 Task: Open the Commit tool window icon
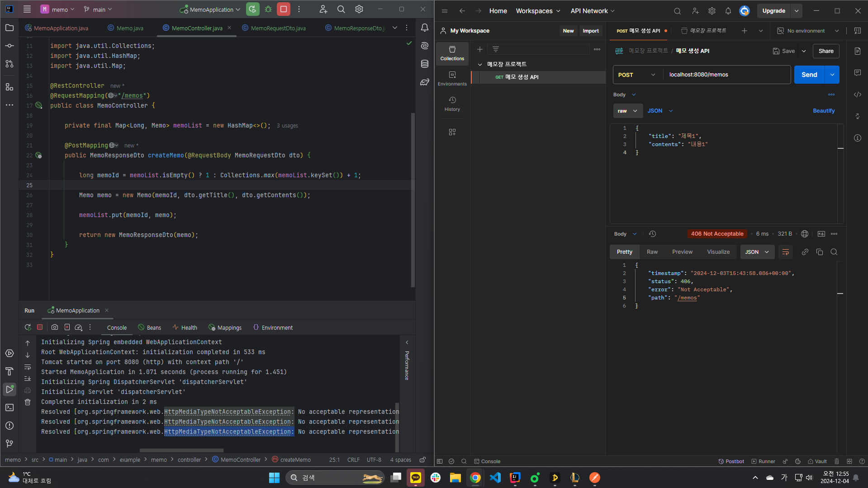tap(9, 46)
